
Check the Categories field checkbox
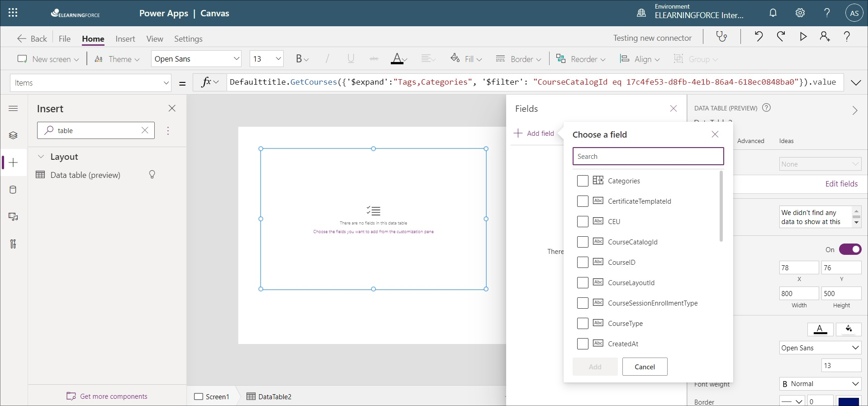(583, 181)
